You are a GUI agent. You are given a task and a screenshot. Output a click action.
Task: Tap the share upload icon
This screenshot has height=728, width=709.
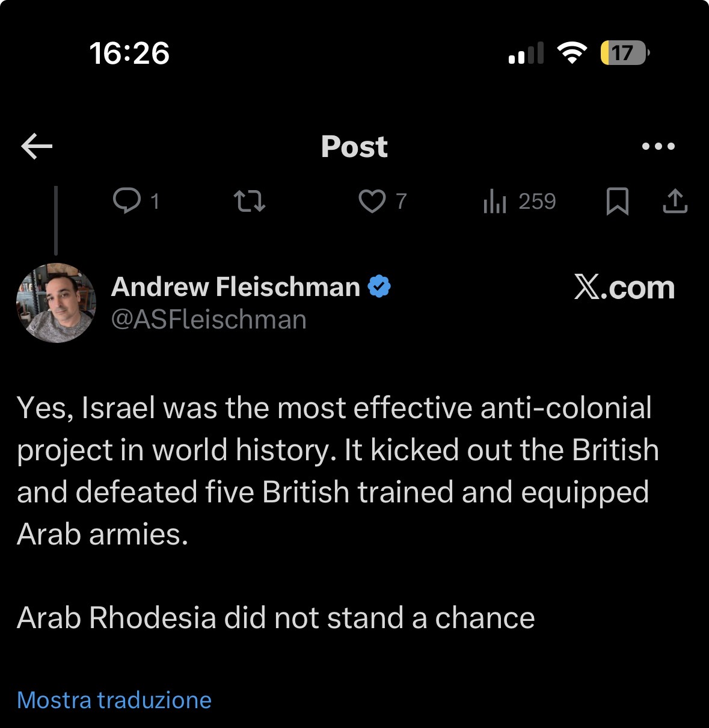(x=675, y=201)
